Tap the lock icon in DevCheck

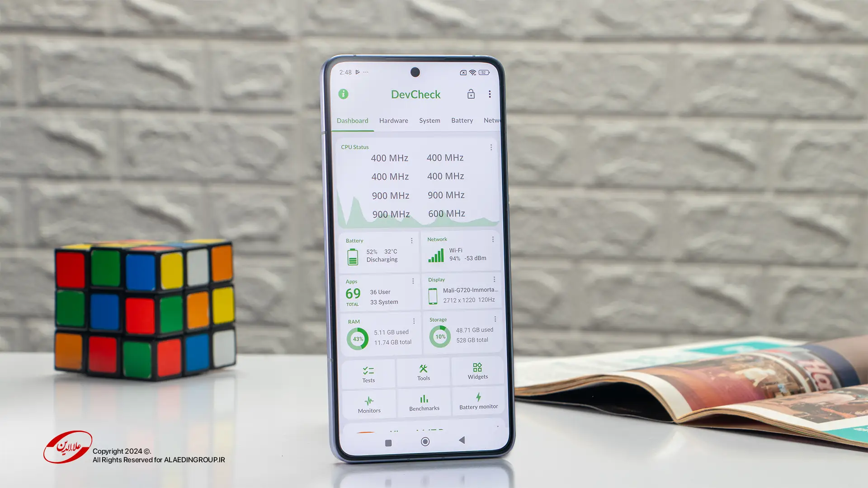click(471, 94)
